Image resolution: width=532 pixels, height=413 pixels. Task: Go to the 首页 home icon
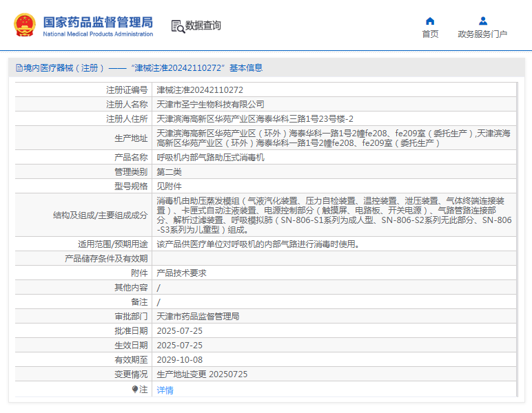pyautogui.click(x=430, y=21)
